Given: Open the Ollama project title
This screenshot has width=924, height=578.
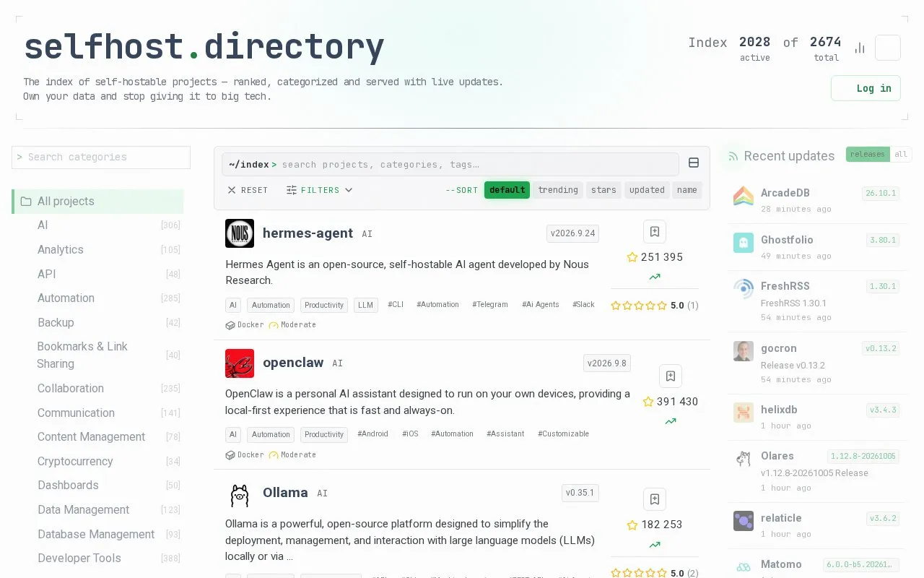Looking at the screenshot, I should pos(285,493).
